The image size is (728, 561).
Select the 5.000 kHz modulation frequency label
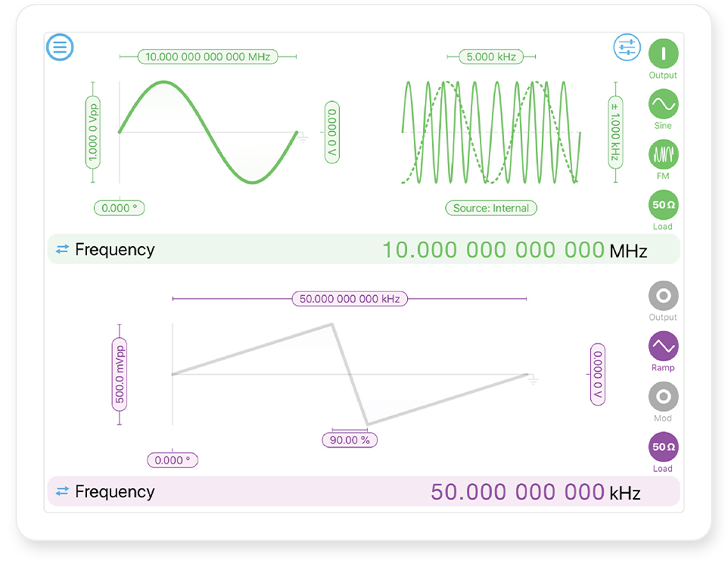491,57
